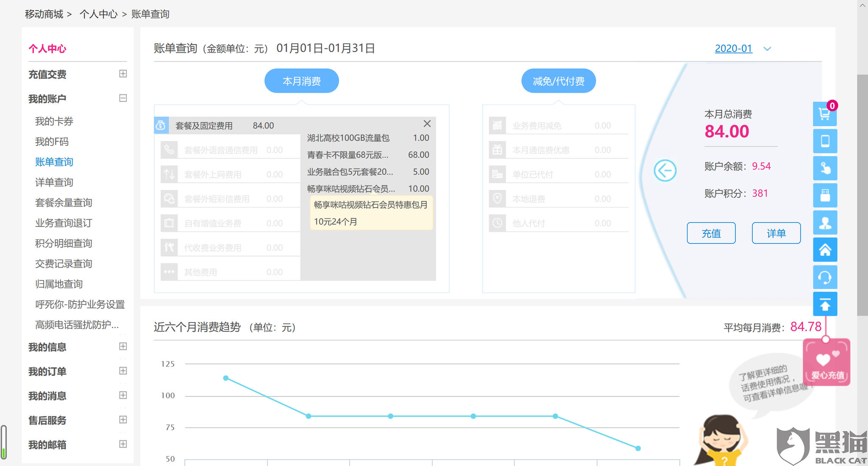Viewport: 868px width, 466px height.
Task: Click the mobile phone sidebar icon
Action: (825, 141)
